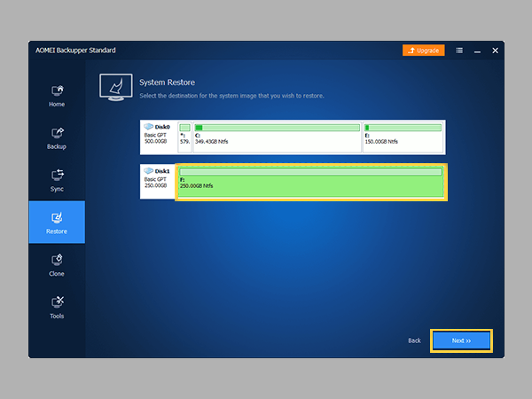Viewport: 532px width, 399px height.
Task: Click the AOMEI Backupper Standard title text
Action: 75,51
